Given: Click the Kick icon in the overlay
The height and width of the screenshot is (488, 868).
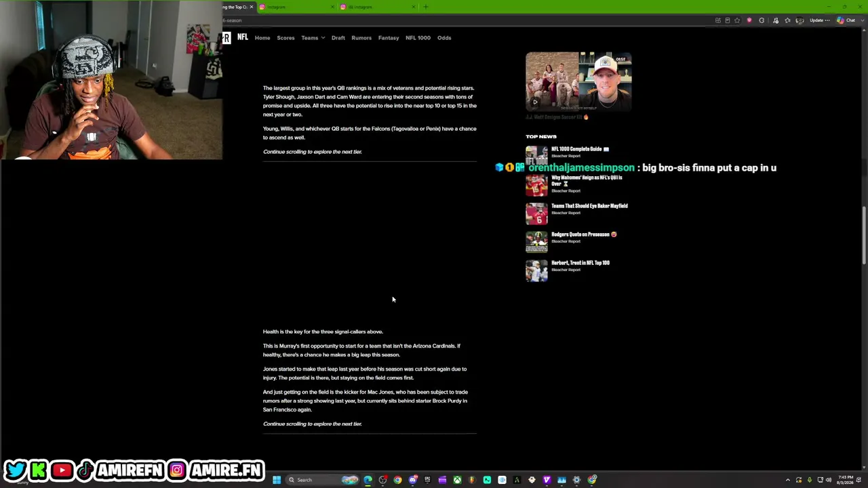Looking at the screenshot, I should pyautogui.click(x=39, y=470).
